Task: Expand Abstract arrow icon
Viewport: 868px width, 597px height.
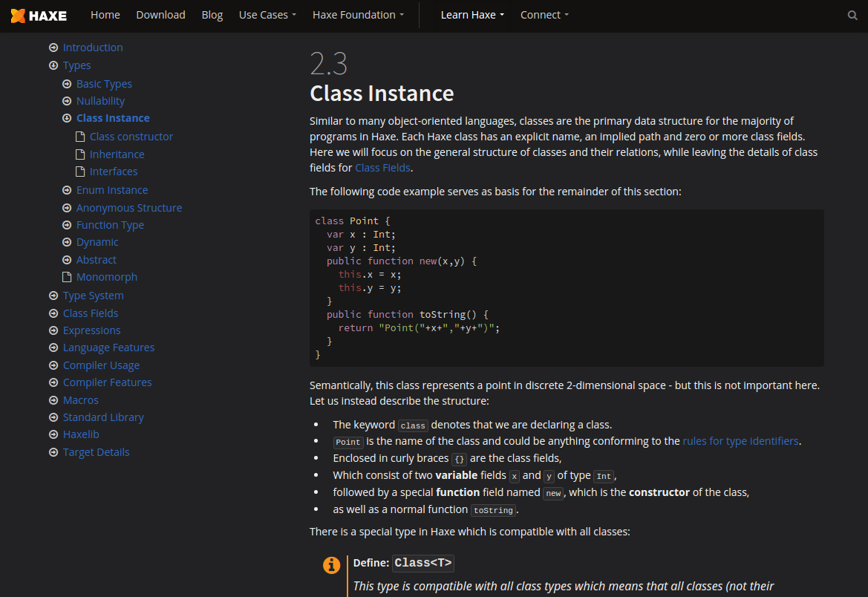Action: click(x=67, y=261)
